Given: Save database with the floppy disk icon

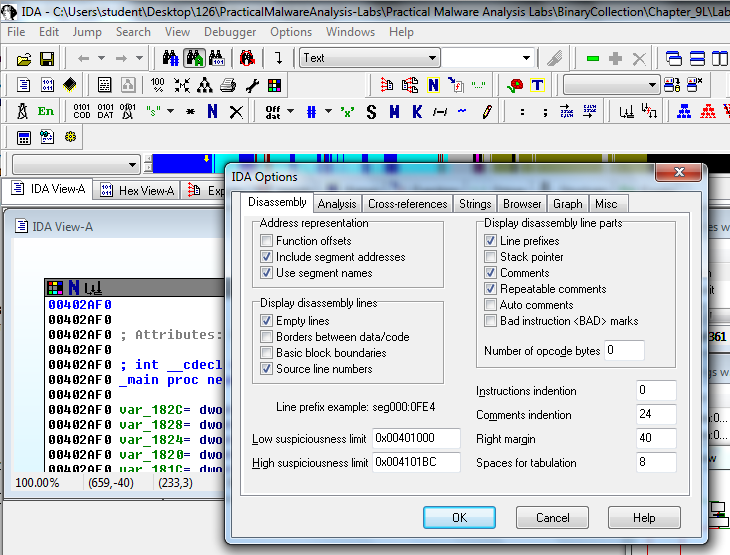Looking at the screenshot, I should click(x=47, y=59).
